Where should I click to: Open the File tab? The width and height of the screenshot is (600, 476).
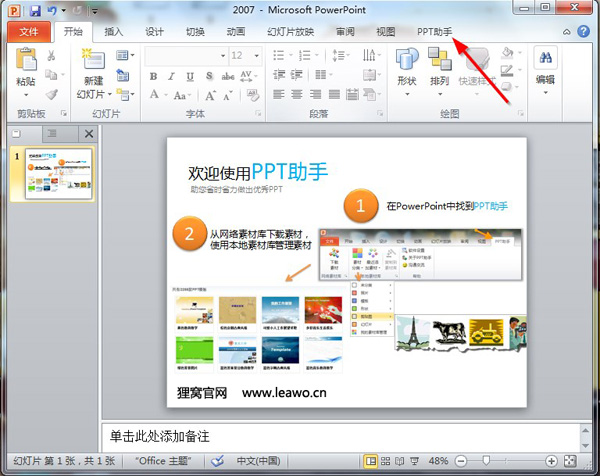click(29, 31)
